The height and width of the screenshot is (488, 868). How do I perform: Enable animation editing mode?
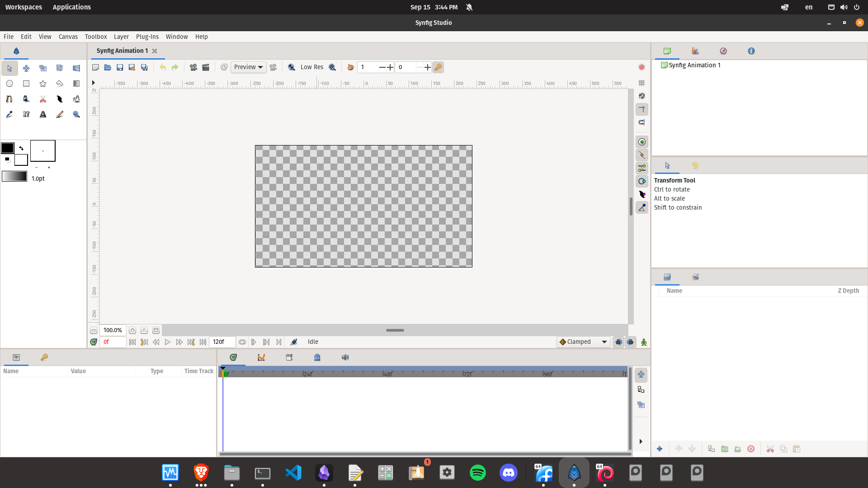tap(643, 342)
